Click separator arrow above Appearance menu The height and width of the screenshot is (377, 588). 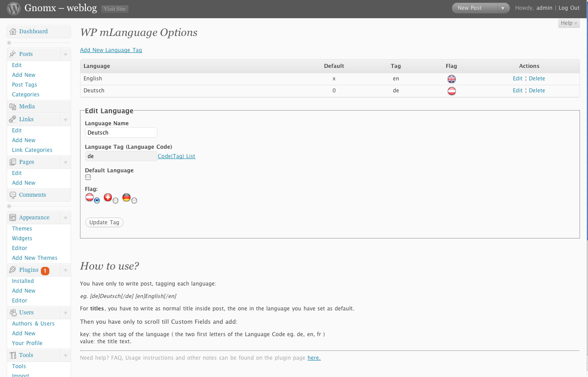[x=9, y=206]
